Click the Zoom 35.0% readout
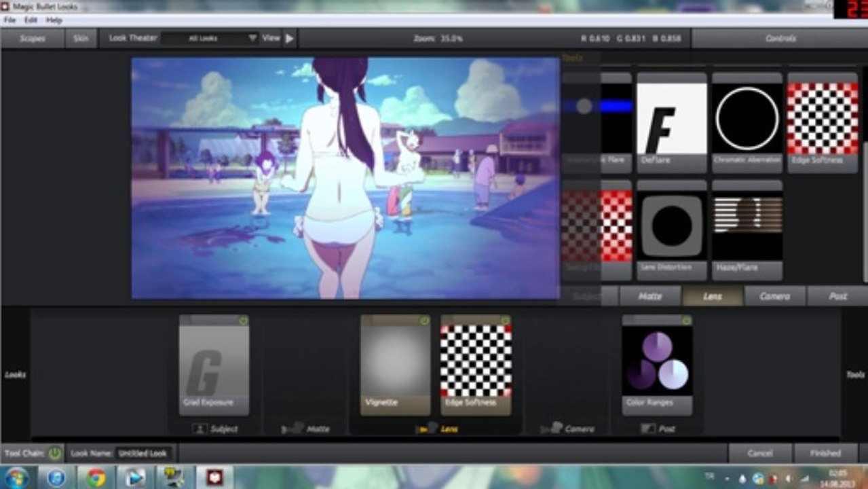Viewport: 868px width, 489px height. [x=438, y=39]
